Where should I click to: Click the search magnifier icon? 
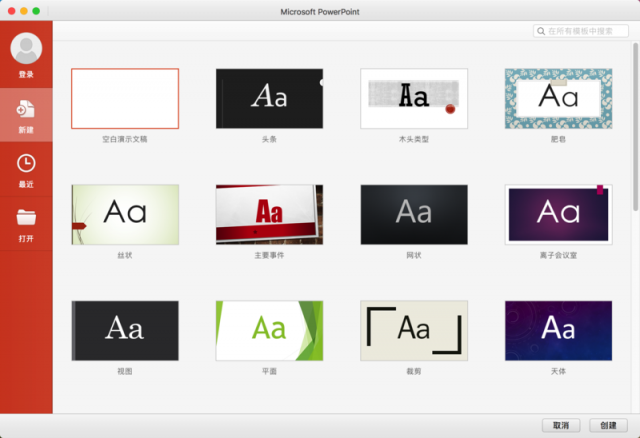coord(541,31)
